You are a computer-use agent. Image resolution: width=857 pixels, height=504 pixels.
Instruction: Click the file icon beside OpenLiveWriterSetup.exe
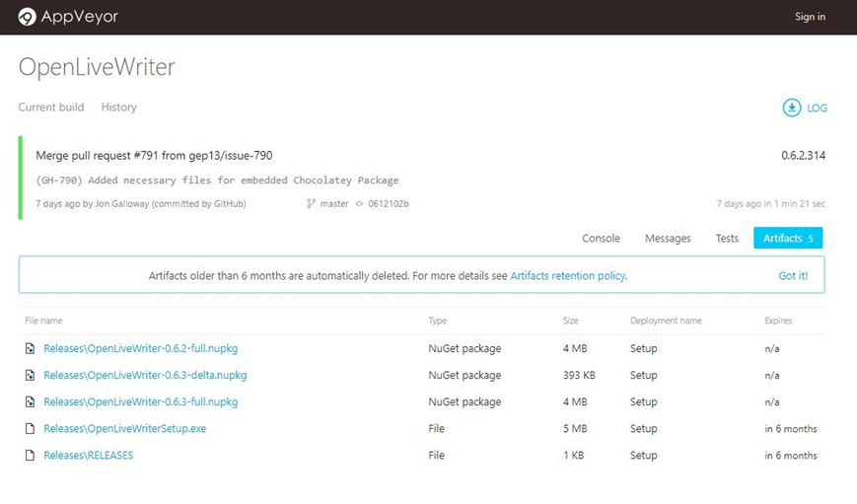[30, 429]
